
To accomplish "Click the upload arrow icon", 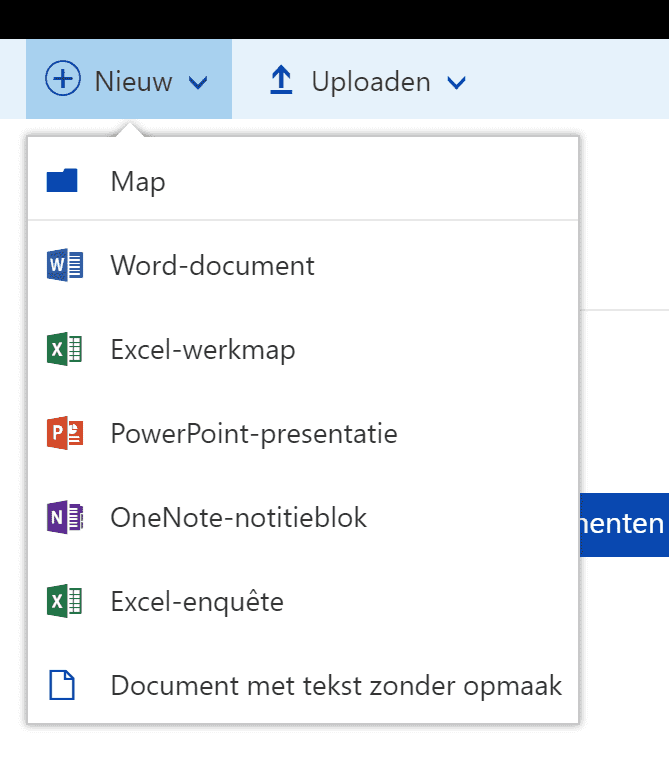I will click(281, 80).
